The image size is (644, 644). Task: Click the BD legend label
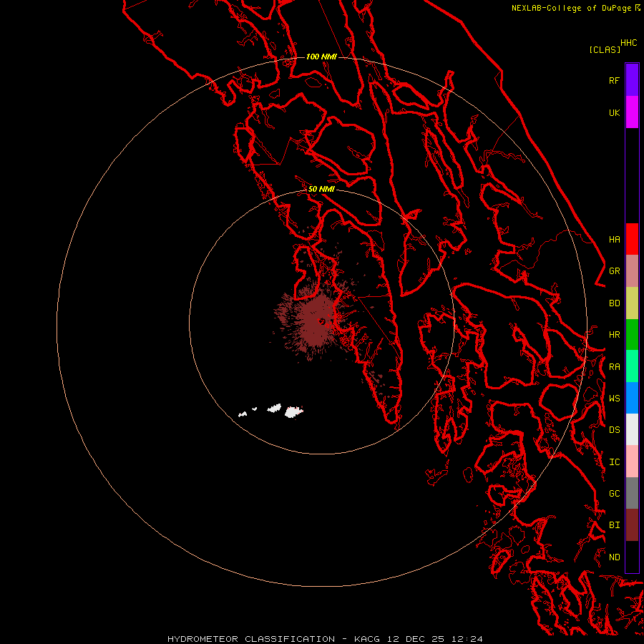coord(614,303)
